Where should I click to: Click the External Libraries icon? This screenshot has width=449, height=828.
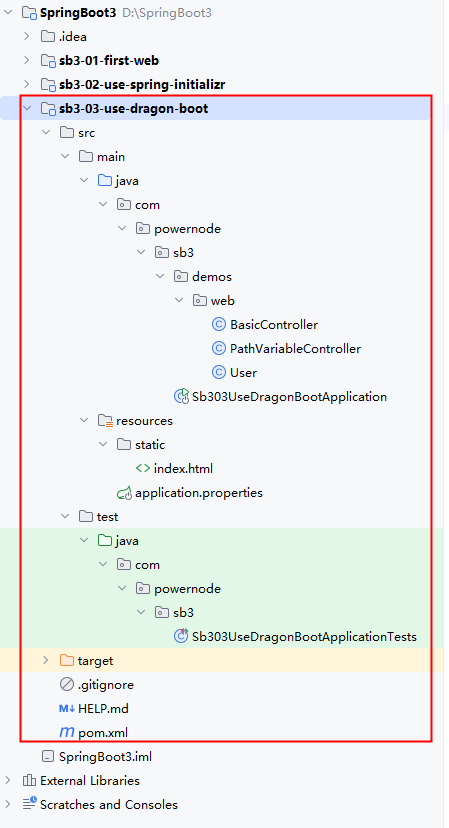coord(29,780)
